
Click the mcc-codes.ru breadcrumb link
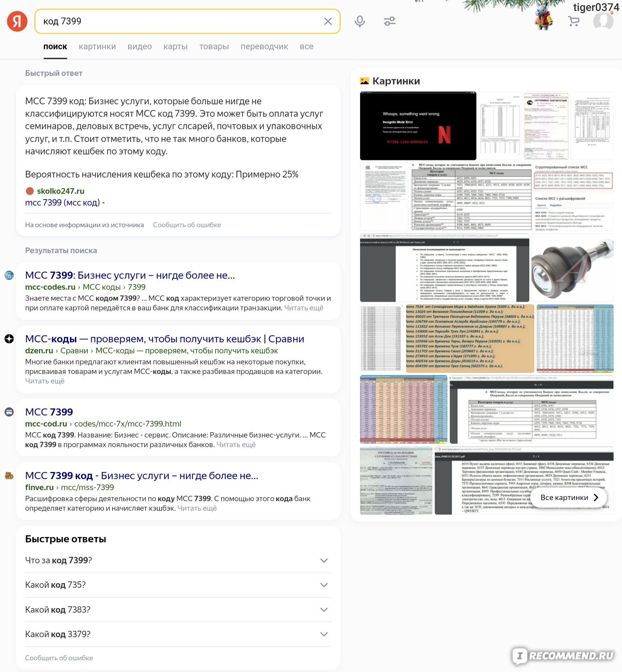point(50,287)
